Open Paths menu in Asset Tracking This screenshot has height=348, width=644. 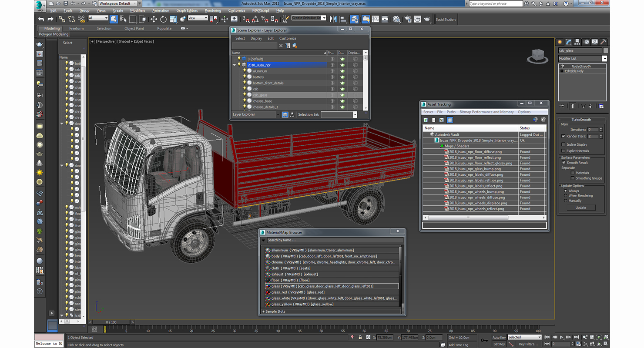[x=451, y=112]
